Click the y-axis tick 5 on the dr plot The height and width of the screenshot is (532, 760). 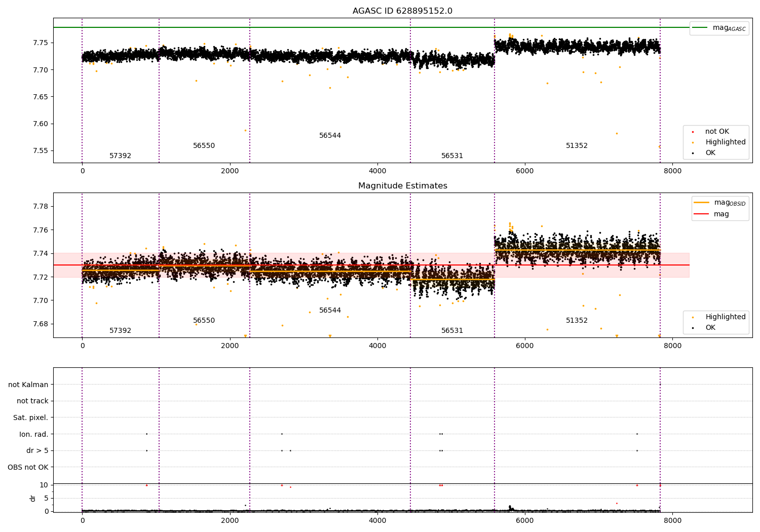[46, 498]
